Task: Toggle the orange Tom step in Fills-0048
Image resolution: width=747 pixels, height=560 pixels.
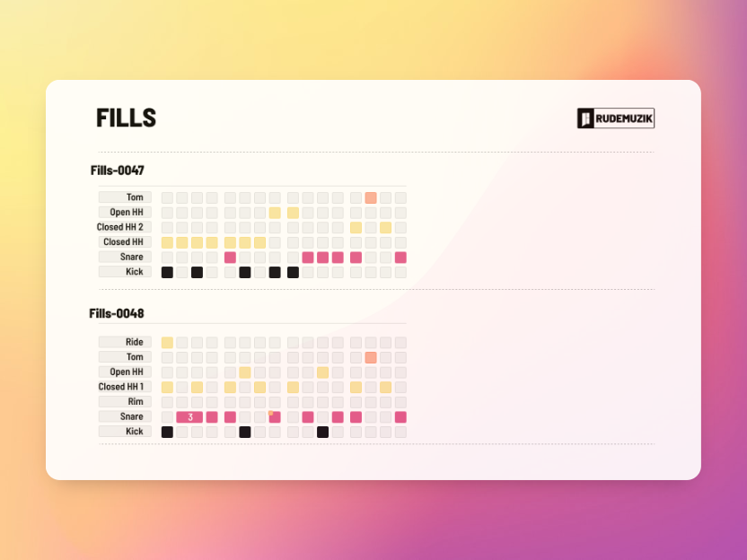Action: click(370, 357)
